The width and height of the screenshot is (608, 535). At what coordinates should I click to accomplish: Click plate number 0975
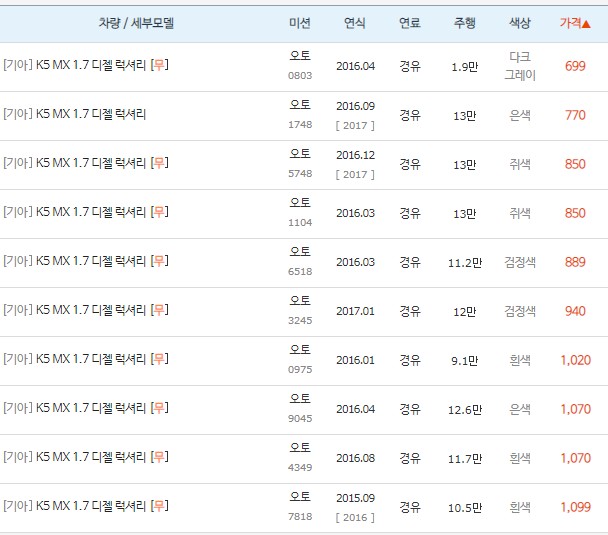pyautogui.click(x=300, y=369)
